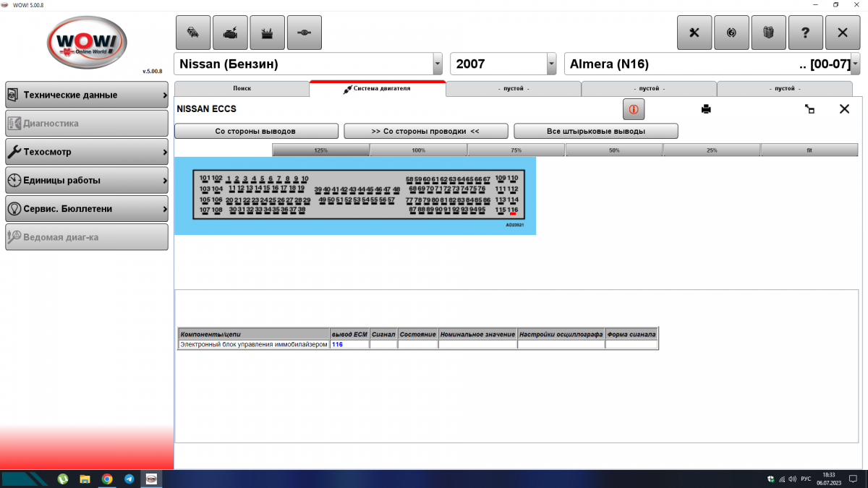Set diagram zoom to 125%

click(x=321, y=150)
